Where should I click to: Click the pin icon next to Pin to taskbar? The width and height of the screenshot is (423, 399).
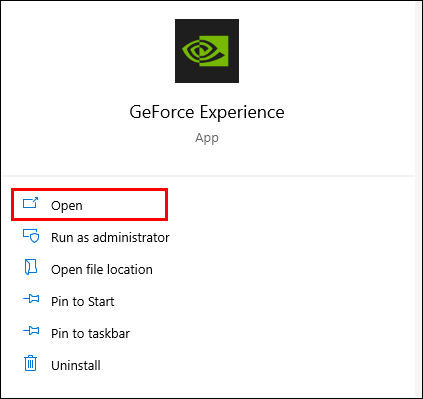31,330
